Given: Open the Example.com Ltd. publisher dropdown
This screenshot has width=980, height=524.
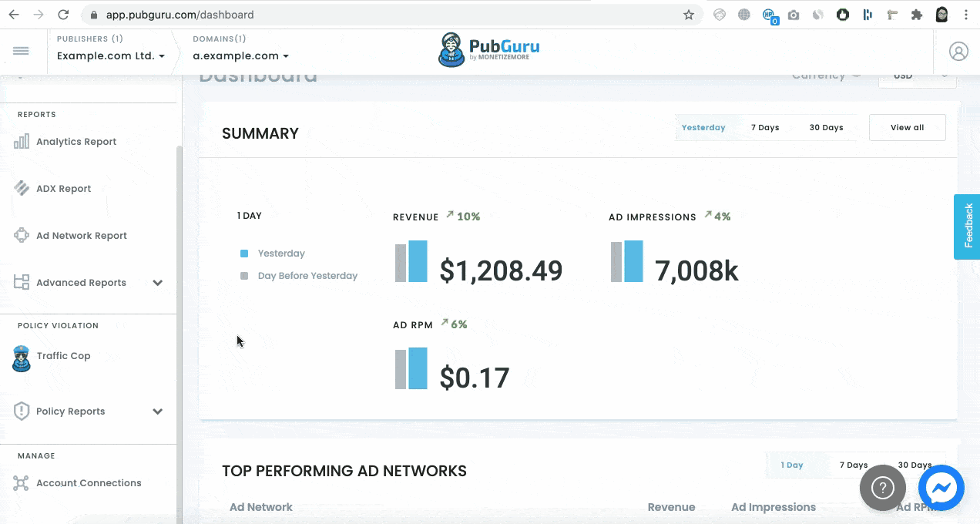Looking at the screenshot, I should coord(111,55).
